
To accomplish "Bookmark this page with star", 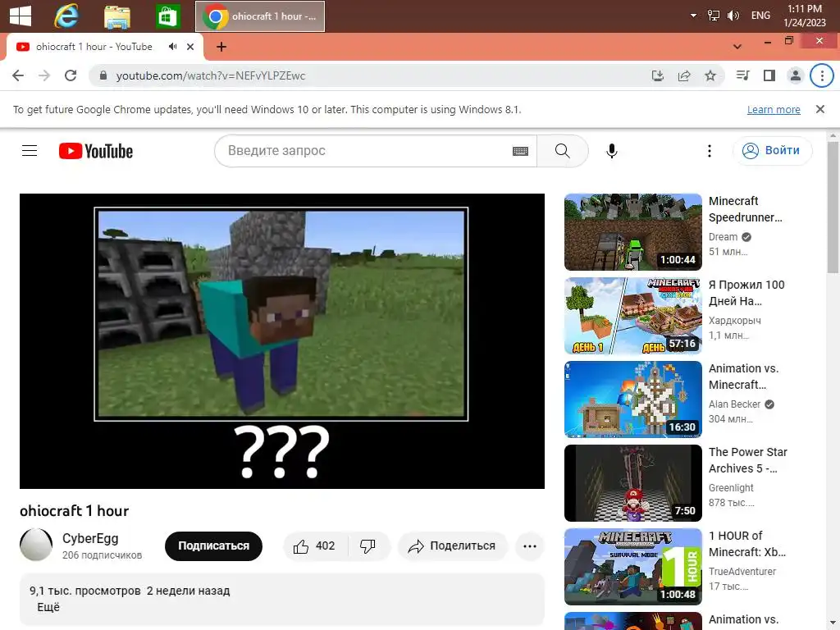I will coord(710,75).
